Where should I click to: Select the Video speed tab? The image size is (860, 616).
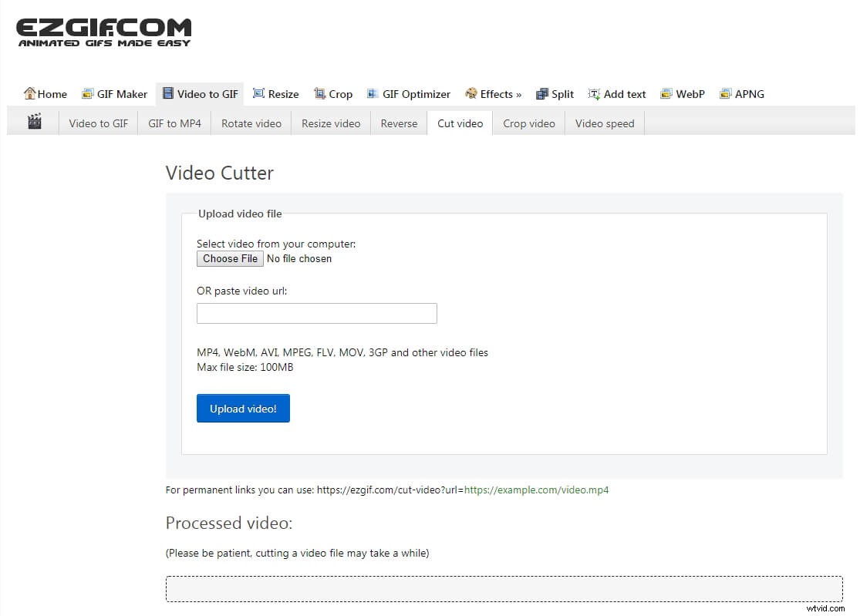coord(605,123)
